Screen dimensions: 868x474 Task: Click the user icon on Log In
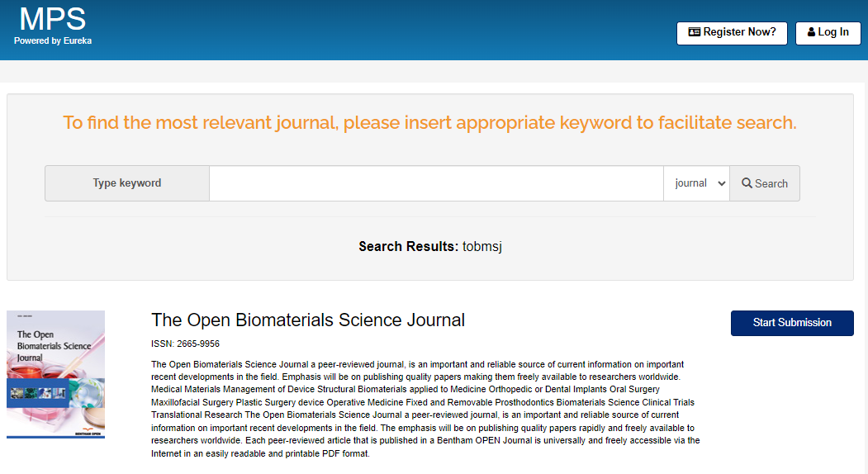click(x=811, y=32)
